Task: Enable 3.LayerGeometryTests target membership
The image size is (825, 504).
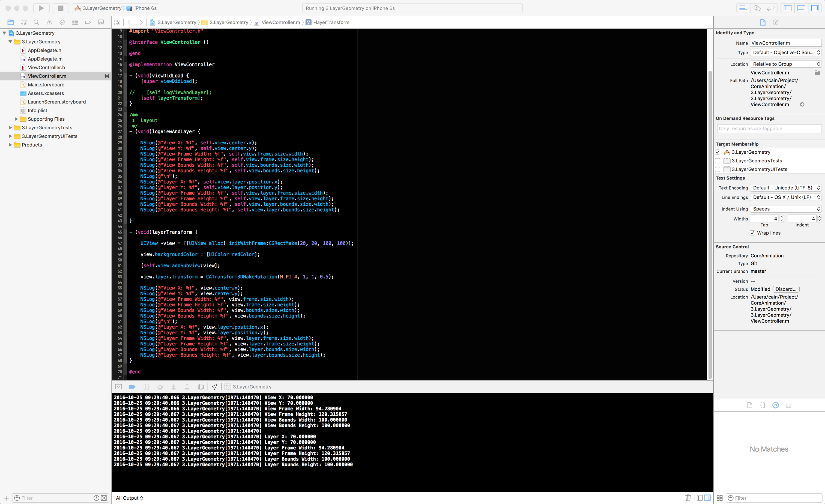Action: pos(718,161)
